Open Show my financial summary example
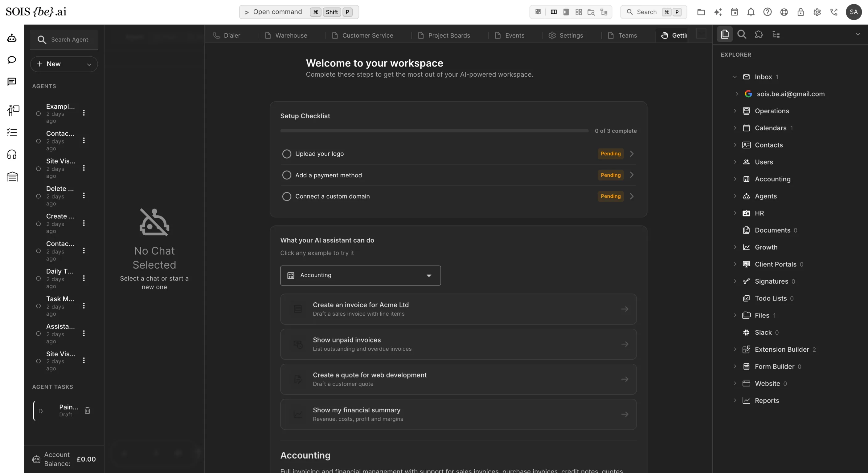The image size is (868, 473). pos(458,414)
